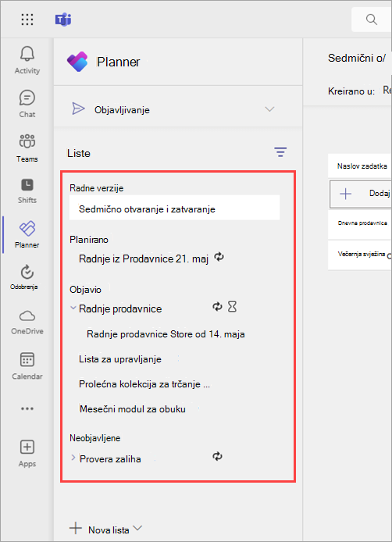
Task: Click the app launcher grid icon
Action: pyautogui.click(x=27, y=20)
